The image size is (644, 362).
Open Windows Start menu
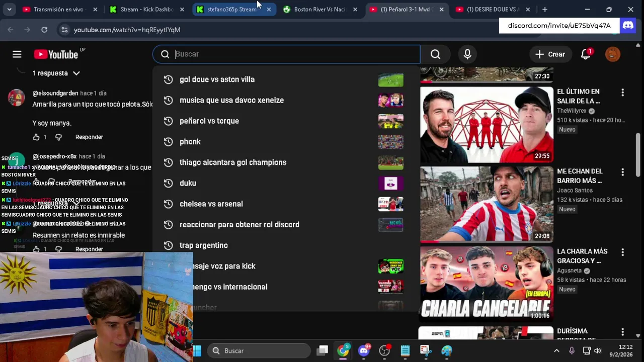click(x=197, y=350)
